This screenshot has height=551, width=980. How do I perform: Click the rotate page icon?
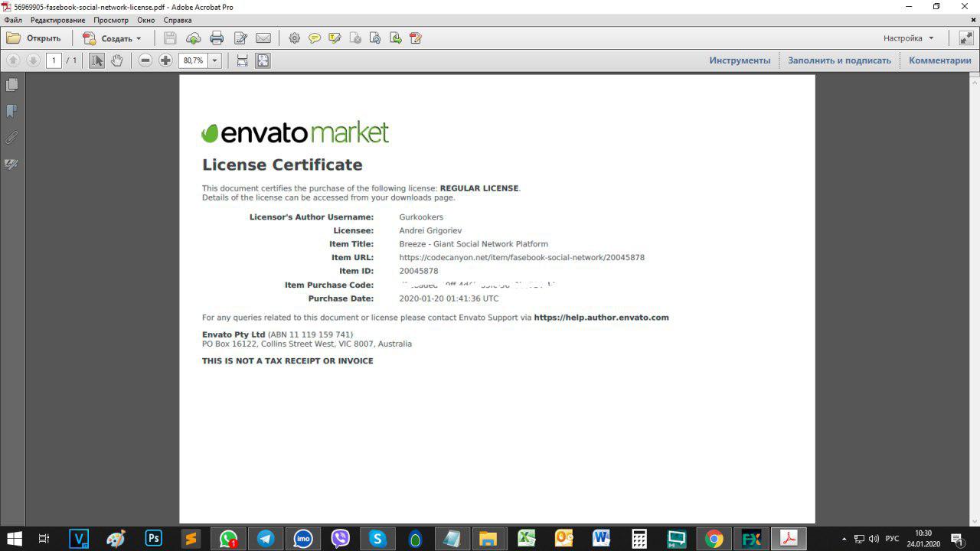click(x=375, y=38)
